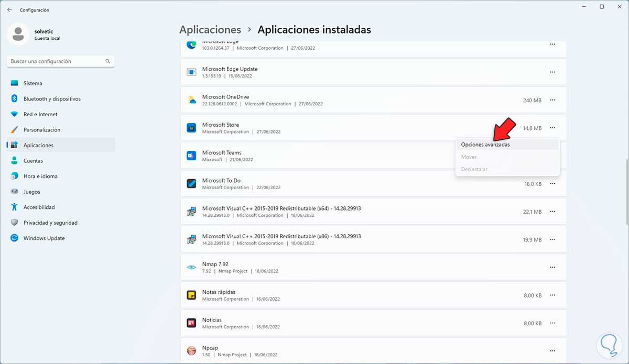This screenshot has width=629, height=364.
Task: Open more options for Microsoft To Do
Action: [552, 184]
